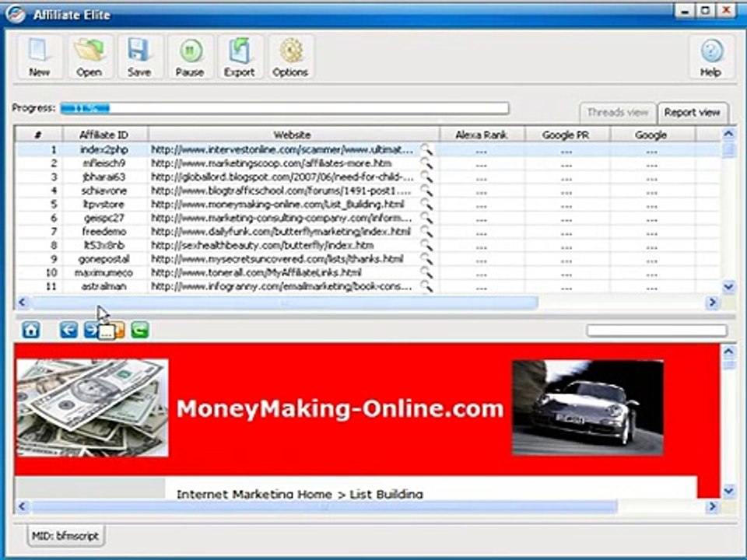Viewport: 747px width, 560px height.
Task: Navigate back in the preview browser
Action: click(x=68, y=330)
